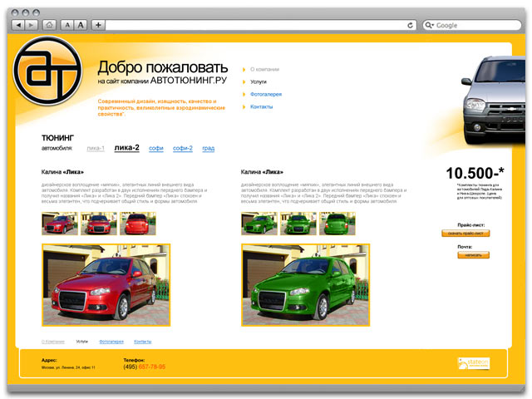Click the left Калина «Лика» heading
The height and width of the screenshot is (399, 532).
coord(62,172)
